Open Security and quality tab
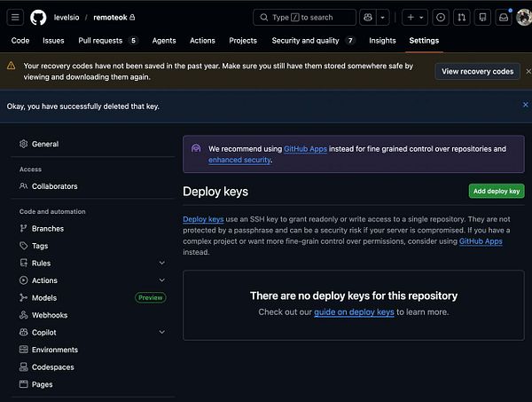Screen dimensions: 532x402 pos(313,41)
